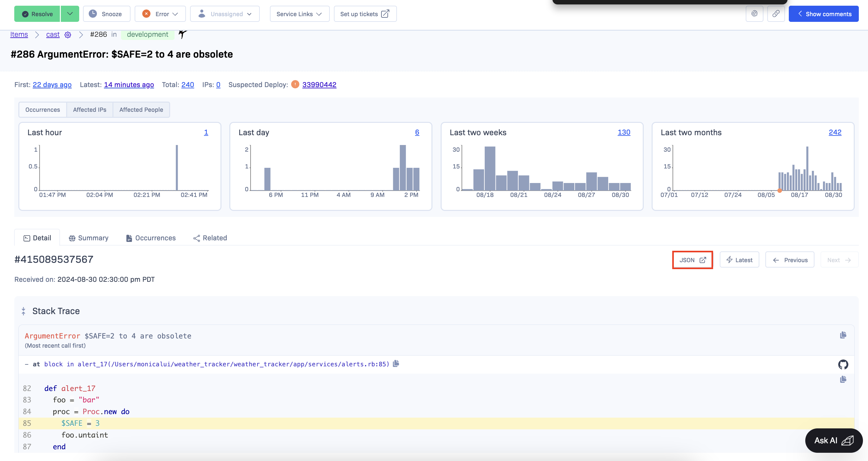The height and width of the screenshot is (461, 868).
Task: Click the Show comments button
Action: (x=823, y=14)
